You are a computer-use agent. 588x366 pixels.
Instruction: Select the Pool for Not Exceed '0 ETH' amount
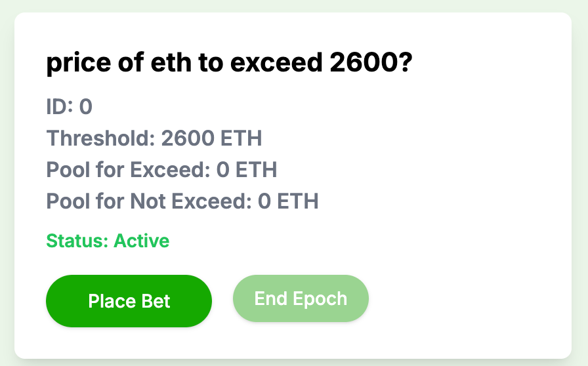click(x=288, y=201)
